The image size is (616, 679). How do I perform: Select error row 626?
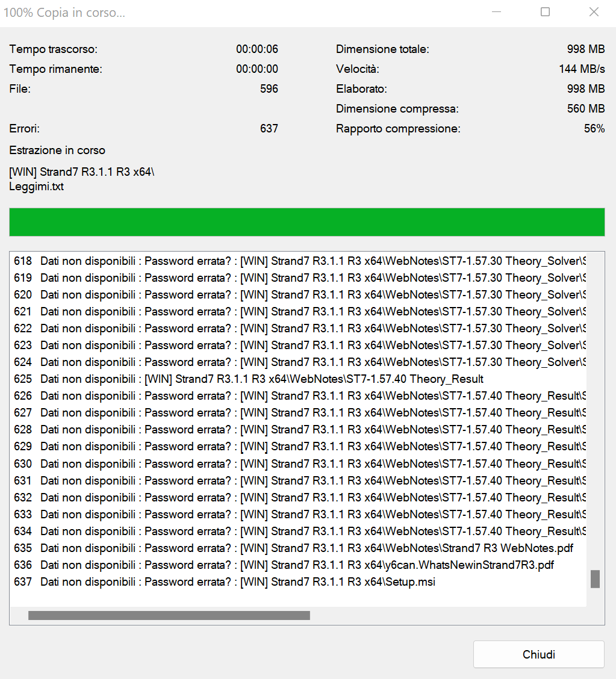(x=298, y=396)
